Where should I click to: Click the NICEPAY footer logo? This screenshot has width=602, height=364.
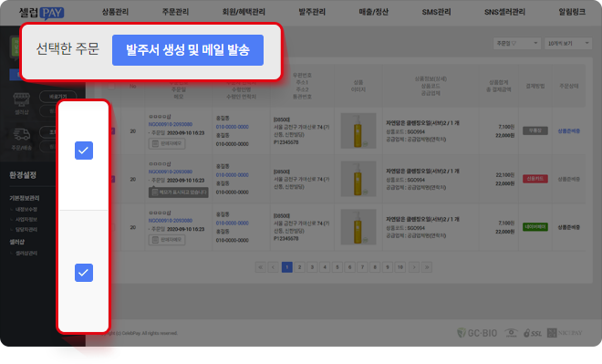click(x=565, y=332)
